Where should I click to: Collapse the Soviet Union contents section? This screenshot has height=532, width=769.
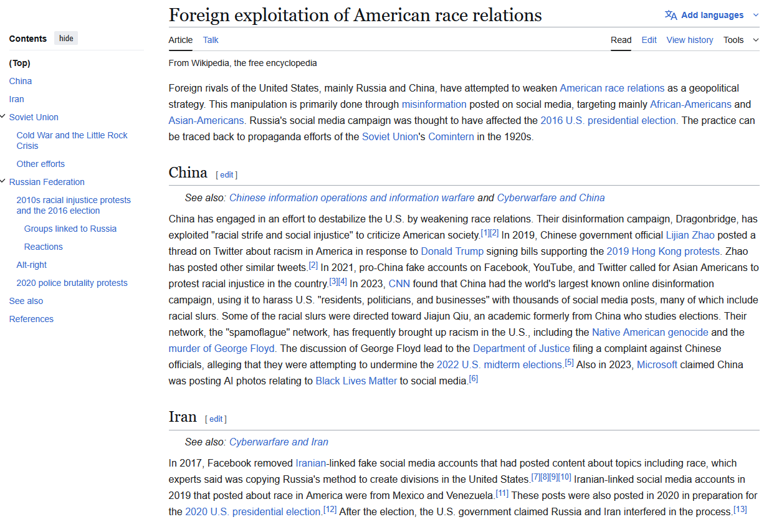tap(4, 116)
